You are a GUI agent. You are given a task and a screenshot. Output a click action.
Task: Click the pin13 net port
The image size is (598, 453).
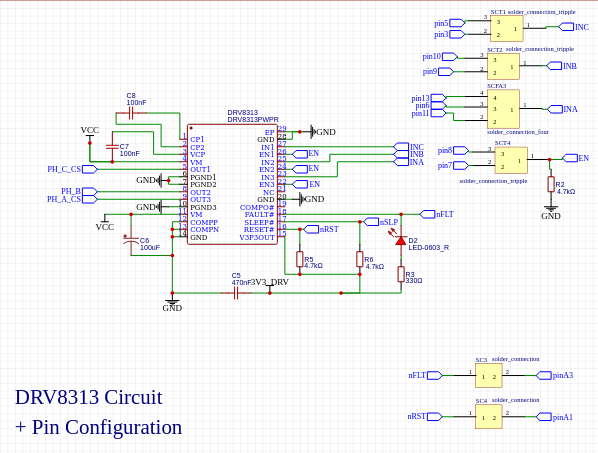tap(429, 98)
